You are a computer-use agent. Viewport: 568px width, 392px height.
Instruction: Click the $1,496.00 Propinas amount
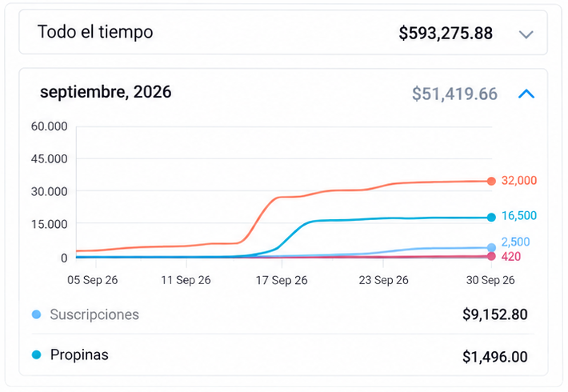pyautogui.click(x=495, y=357)
